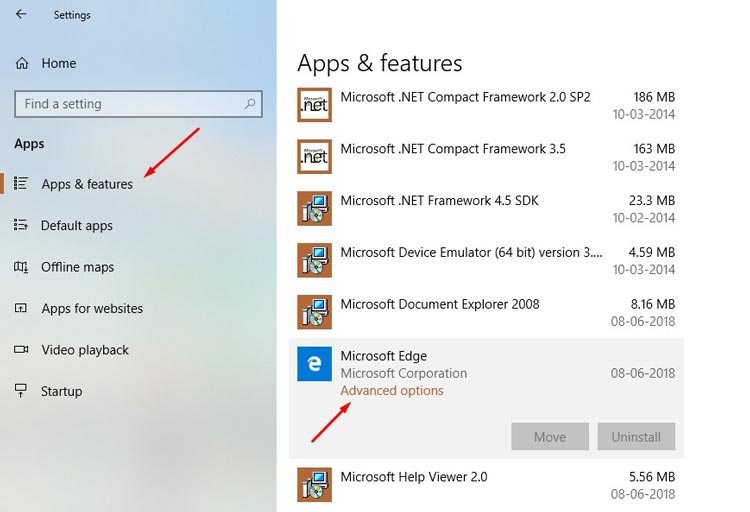This screenshot has height=512, width=750.
Task: Open Advanced options for Microsoft Edge
Action: pos(392,390)
